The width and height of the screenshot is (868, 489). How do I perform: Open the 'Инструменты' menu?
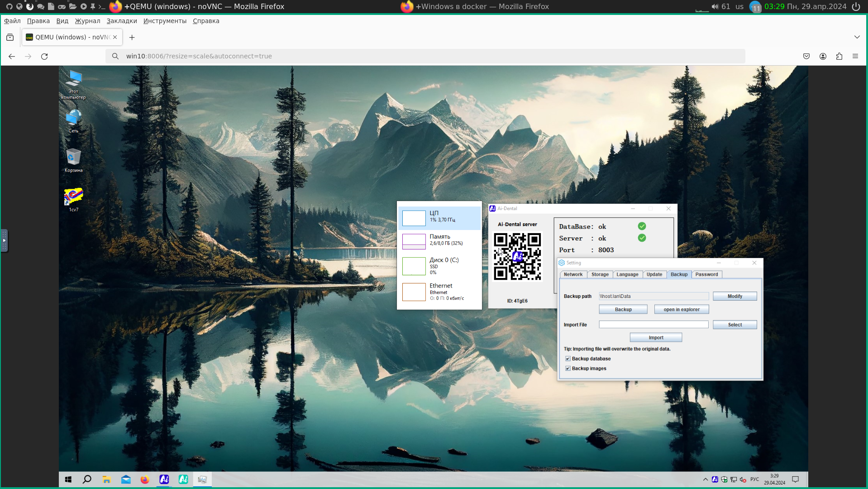pos(165,21)
